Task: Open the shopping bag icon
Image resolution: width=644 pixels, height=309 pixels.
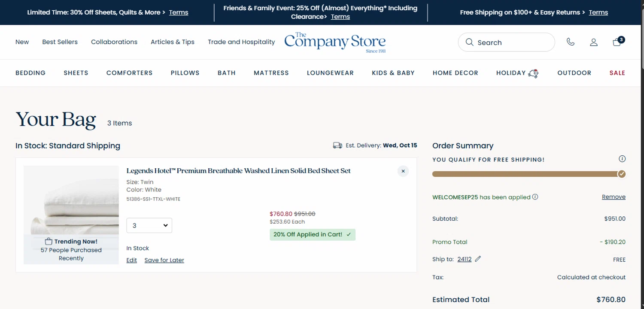Action: pyautogui.click(x=617, y=42)
